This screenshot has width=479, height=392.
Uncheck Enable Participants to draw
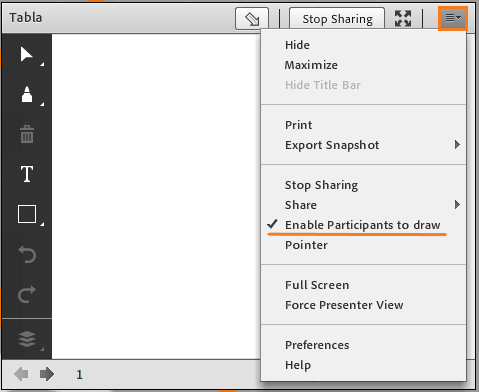(363, 225)
